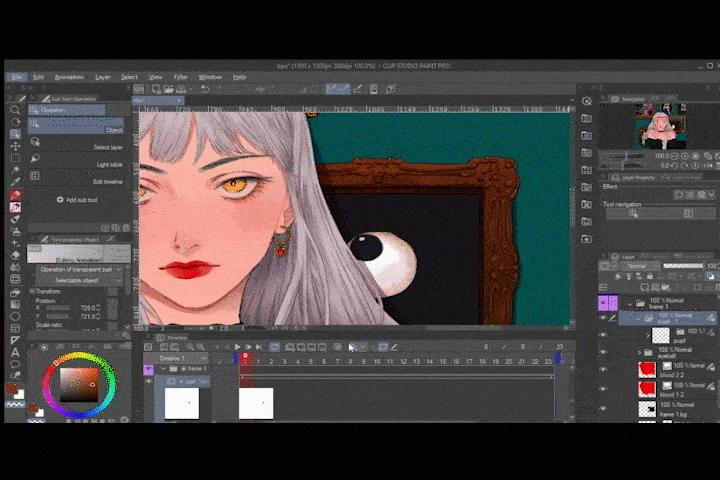
Task: Select the second timeline cel thumbnail
Action: (x=256, y=403)
